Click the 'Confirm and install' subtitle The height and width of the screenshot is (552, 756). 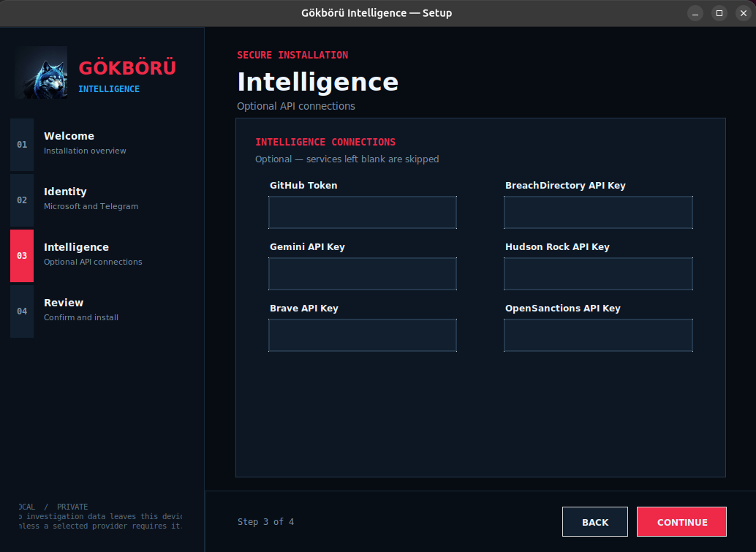81,317
